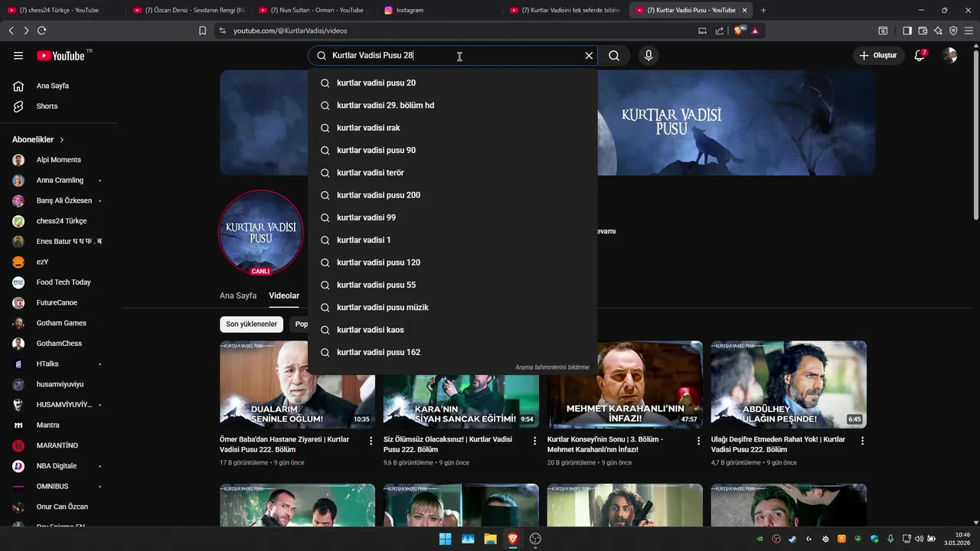The height and width of the screenshot is (551, 980).
Task: Open the YouTube guide hamburger menu
Action: [18, 55]
